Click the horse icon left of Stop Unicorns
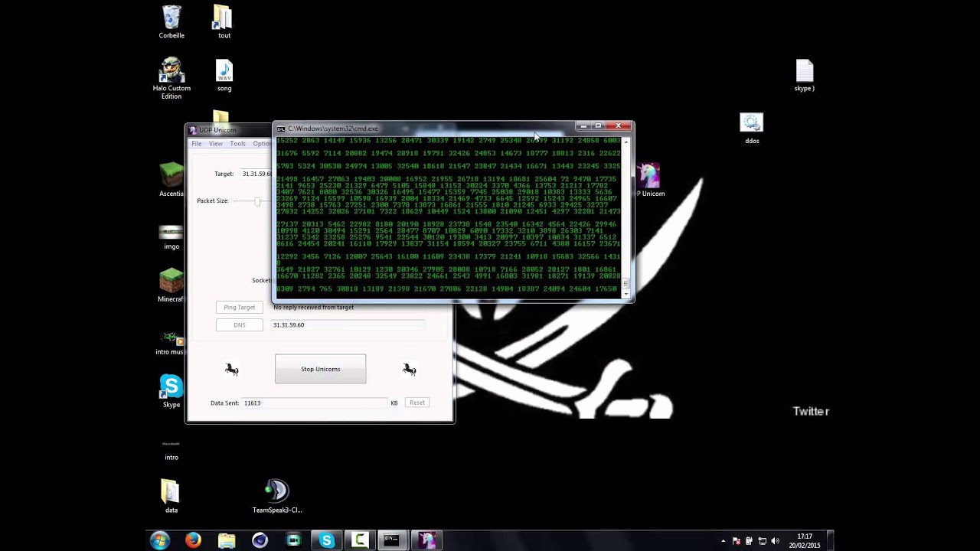 (232, 370)
